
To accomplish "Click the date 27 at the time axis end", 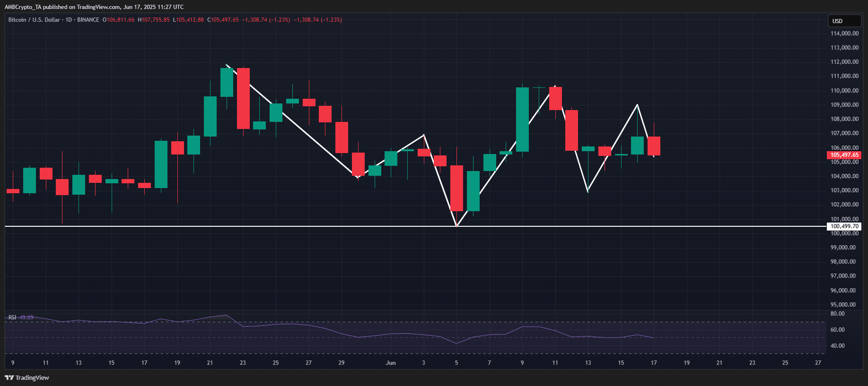I will click(818, 363).
